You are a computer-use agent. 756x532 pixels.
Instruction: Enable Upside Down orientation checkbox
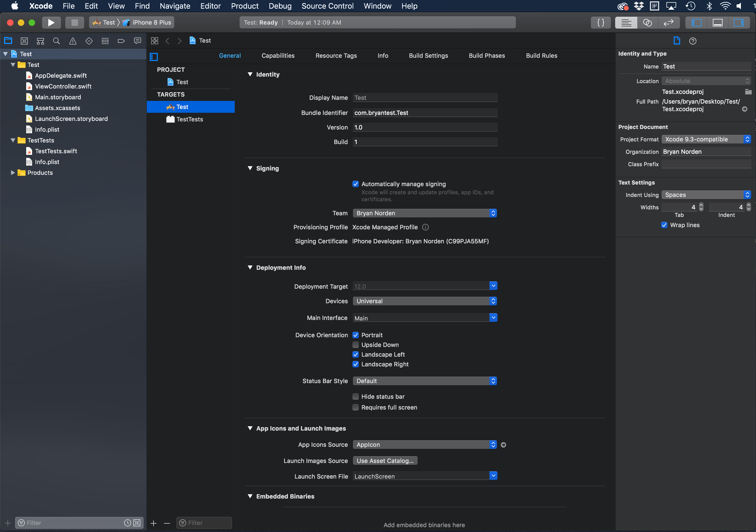coord(355,345)
